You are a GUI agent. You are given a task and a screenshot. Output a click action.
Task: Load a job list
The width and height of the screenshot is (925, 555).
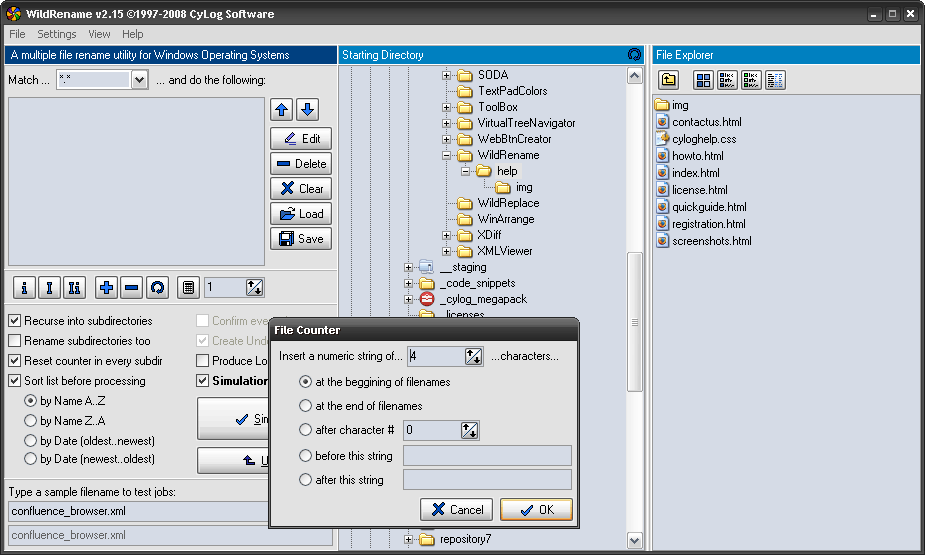(x=301, y=214)
